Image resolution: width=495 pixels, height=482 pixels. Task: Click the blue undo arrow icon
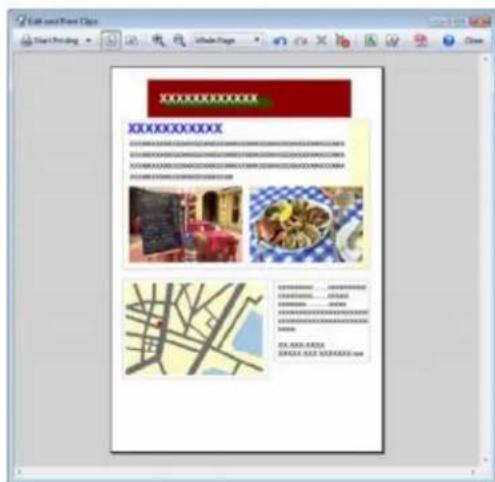click(279, 41)
